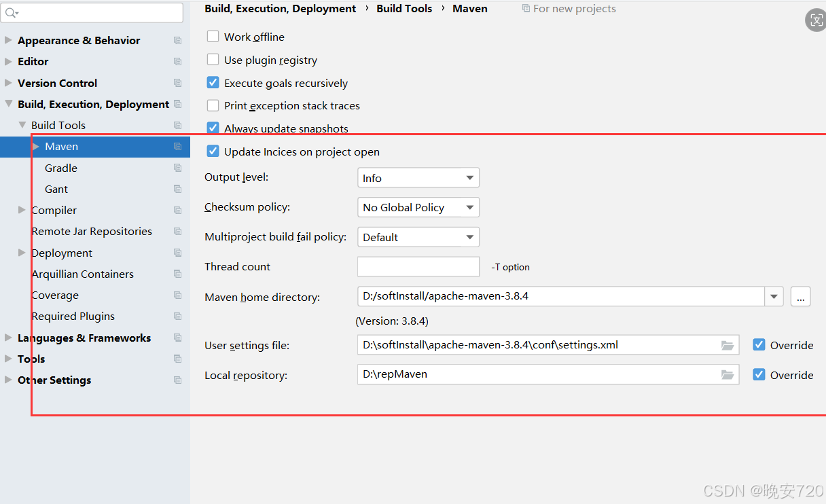
Task: Click folder icon in User settings file field
Action: coord(728,345)
